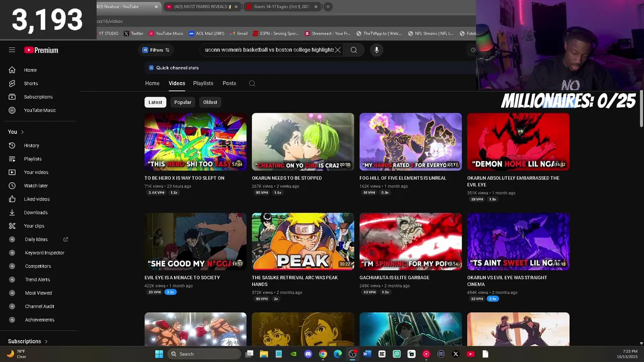This screenshot has width=644, height=362.
Task: Open Achievements in the sidebar
Action: [x=39, y=320]
